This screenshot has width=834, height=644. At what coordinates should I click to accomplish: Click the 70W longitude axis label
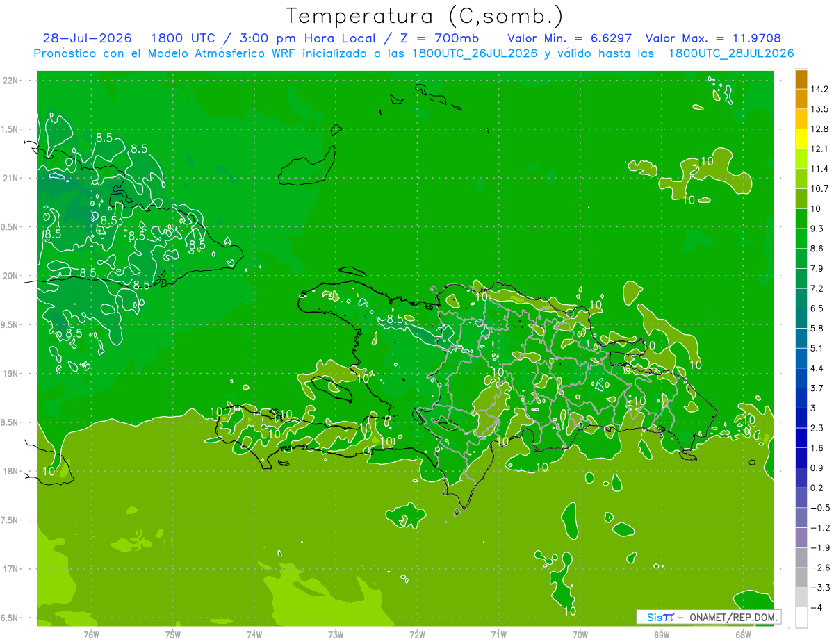(580, 634)
